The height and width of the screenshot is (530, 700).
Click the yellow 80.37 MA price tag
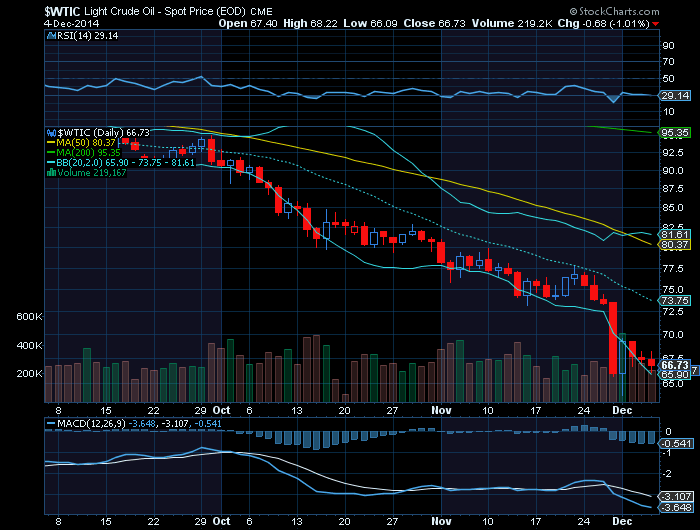coord(675,245)
